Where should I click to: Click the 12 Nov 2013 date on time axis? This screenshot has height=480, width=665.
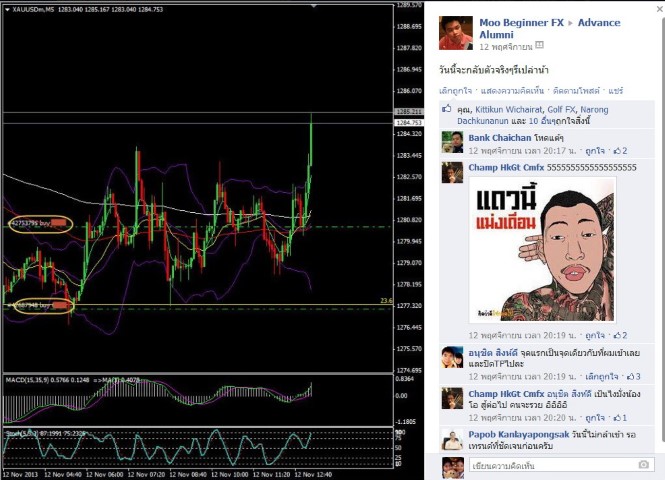click(20, 474)
